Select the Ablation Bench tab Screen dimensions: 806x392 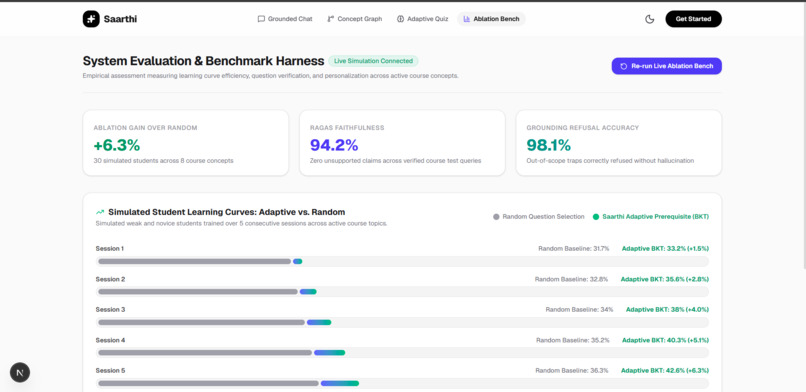(491, 19)
